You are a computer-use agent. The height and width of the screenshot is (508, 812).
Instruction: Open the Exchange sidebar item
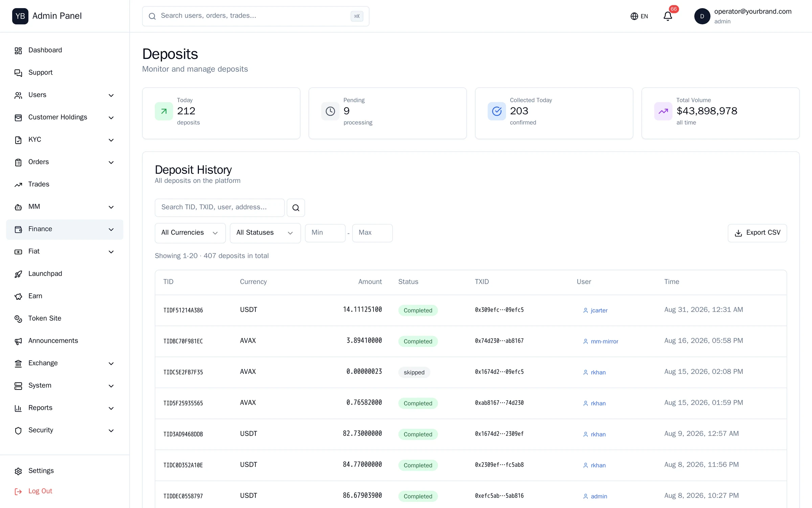click(65, 363)
